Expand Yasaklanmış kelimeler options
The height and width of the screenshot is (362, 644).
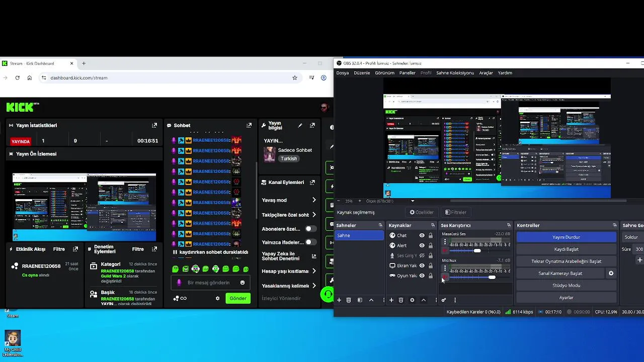pyautogui.click(x=314, y=286)
